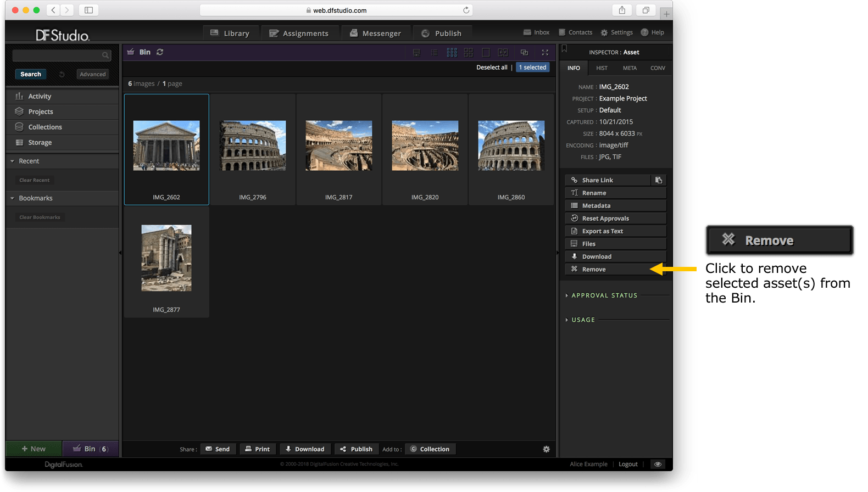
Task: Click the Send button in the share bar
Action: pyautogui.click(x=218, y=449)
